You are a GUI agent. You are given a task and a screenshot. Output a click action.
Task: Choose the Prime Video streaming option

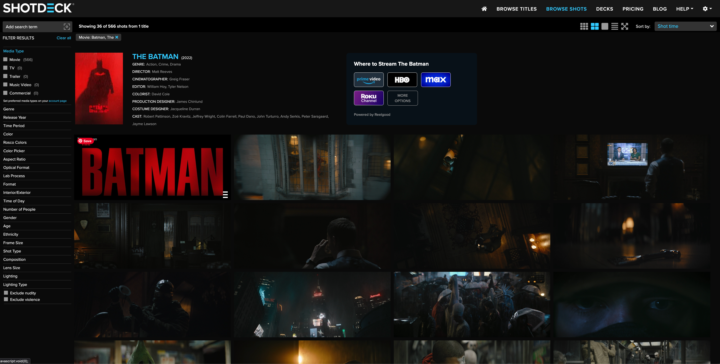[369, 79]
